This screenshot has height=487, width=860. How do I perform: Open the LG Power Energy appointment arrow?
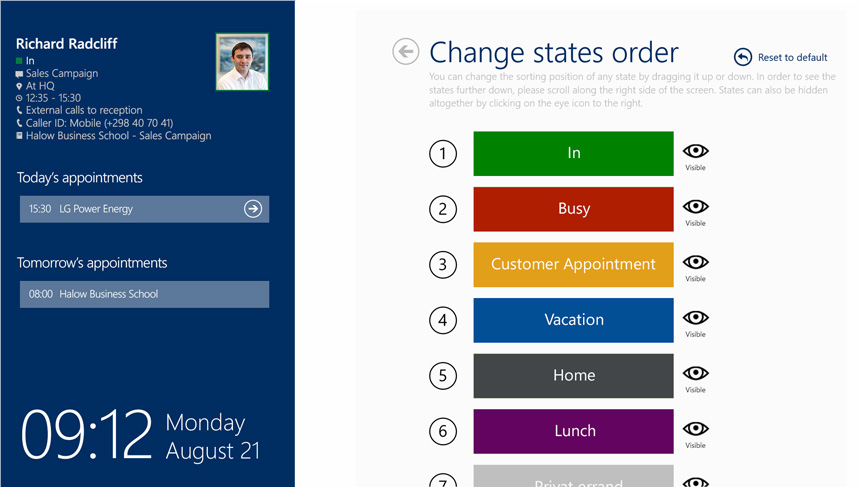[x=253, y=209]
